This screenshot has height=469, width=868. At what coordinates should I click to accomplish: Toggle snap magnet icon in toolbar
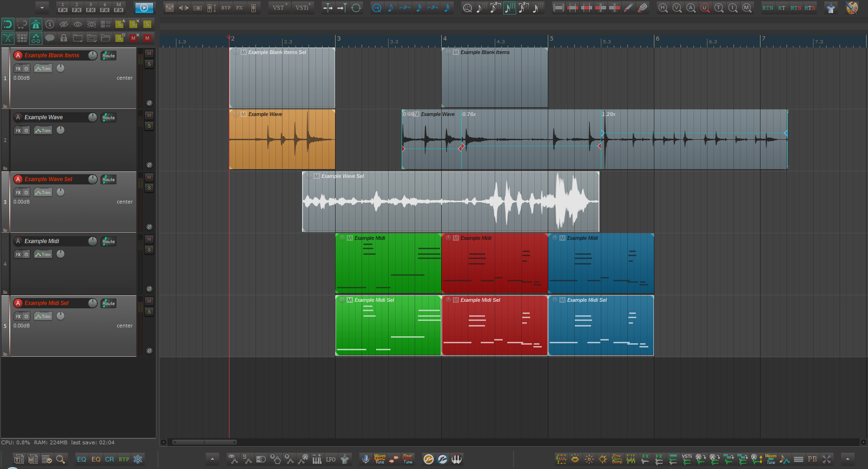[8, 24]
